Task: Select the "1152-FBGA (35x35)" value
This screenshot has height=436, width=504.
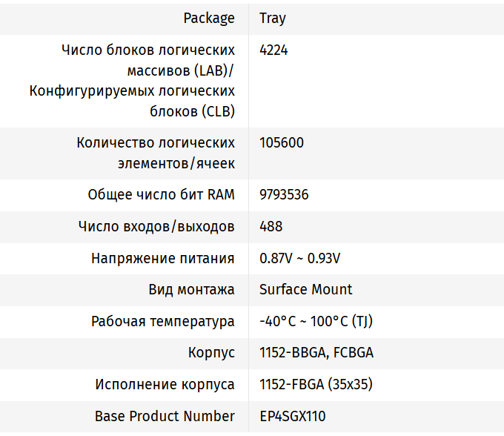Action: click(316, 384)
